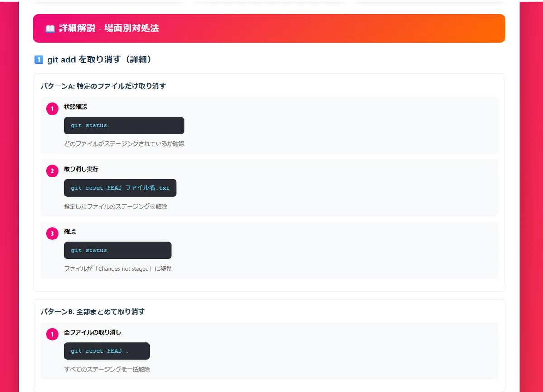Click the pink step 2 badge beside 取り消し実行
The height and width of the screenshot is (392, 543).
point(52,171)
